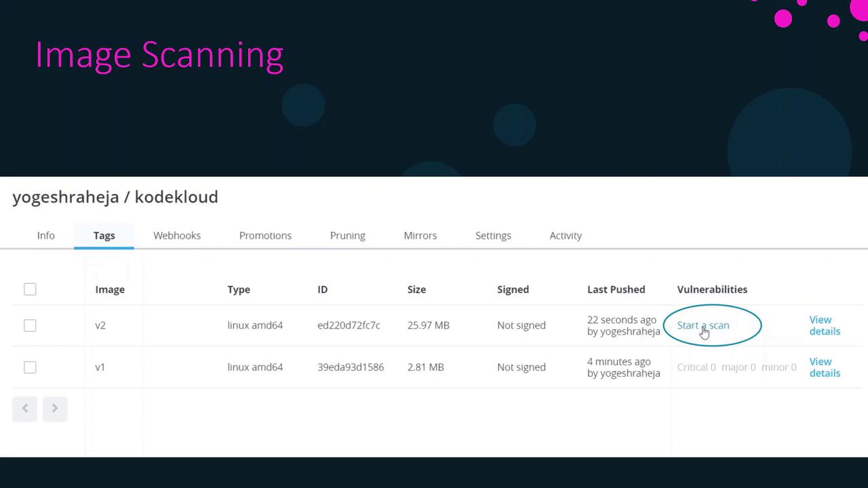Open the repository Settings tab
This screenshot has width=868, height=488.
(493, 235)
